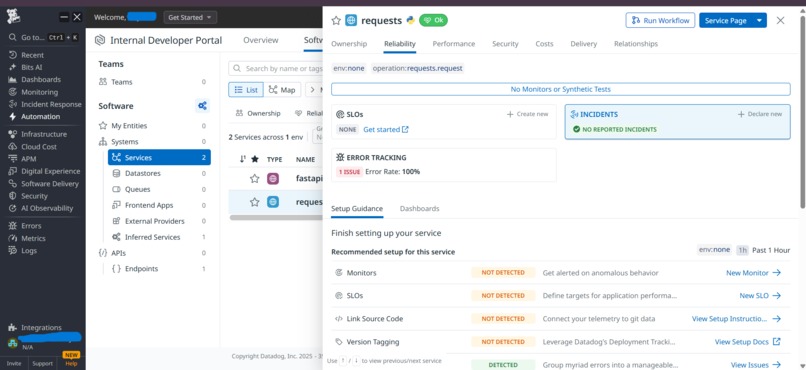Click Support at the sidebar bottom
The width and height of the screenshot is (806, 370).
[x=42, y=363]
